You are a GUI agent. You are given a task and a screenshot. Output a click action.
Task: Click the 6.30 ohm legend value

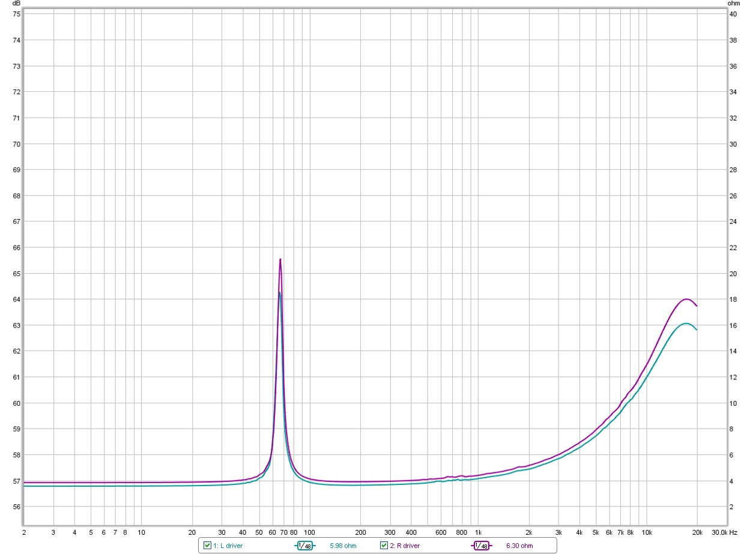[519, 546]
